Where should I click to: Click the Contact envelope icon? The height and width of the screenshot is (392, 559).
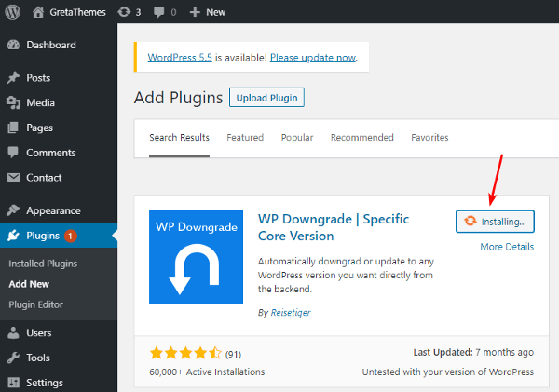(14, 178)
